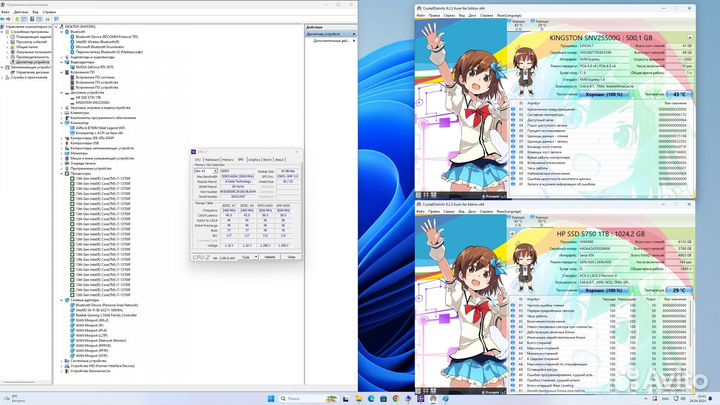
Task: Click 29 °C temperature indicator for HP SSD
Action: pyautogui.click(x=679, y=290)
